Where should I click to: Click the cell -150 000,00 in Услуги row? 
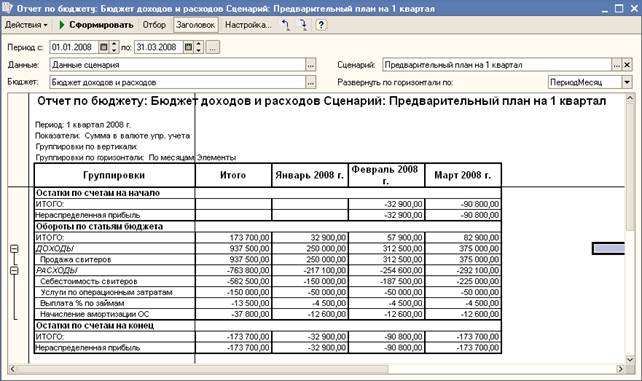click(233, 293)
